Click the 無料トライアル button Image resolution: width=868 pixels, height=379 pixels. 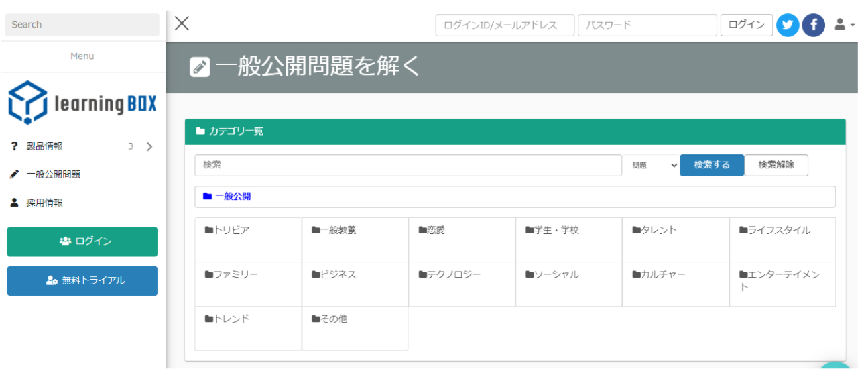pyautogui.click(x=82, y=281)
